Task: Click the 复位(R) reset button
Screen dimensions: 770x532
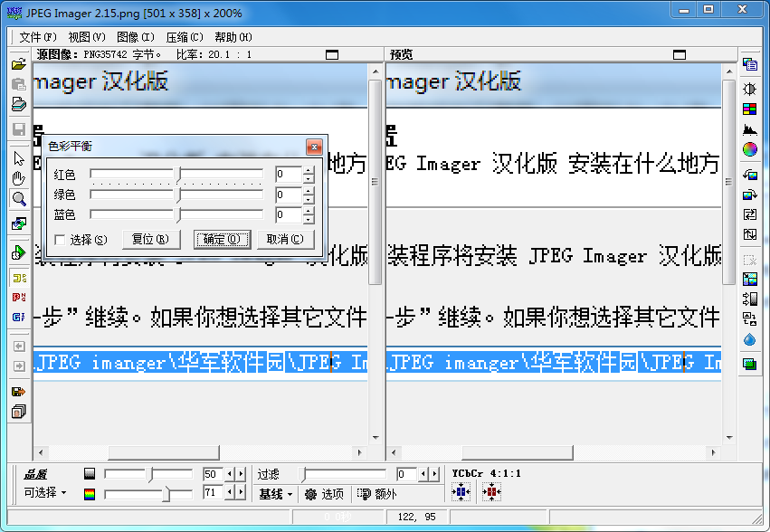Action: click(x=151, y=240)
